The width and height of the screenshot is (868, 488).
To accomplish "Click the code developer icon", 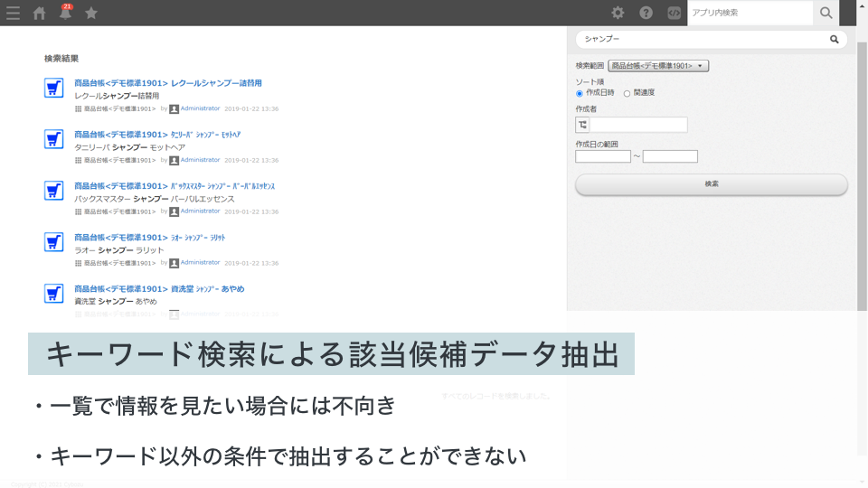I will (x=674, y=13).
